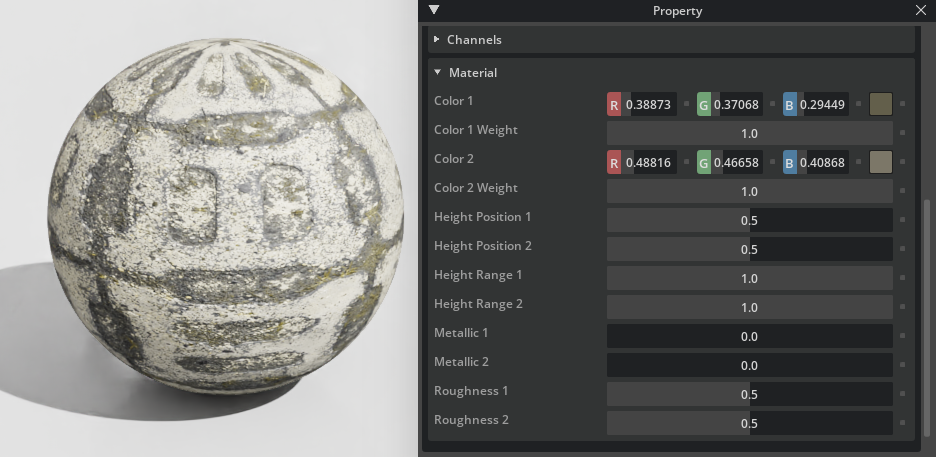Viewport: 936px width, 457px height.
Task: Open the Color 1 swatch picker
Action: coord(880,104)
